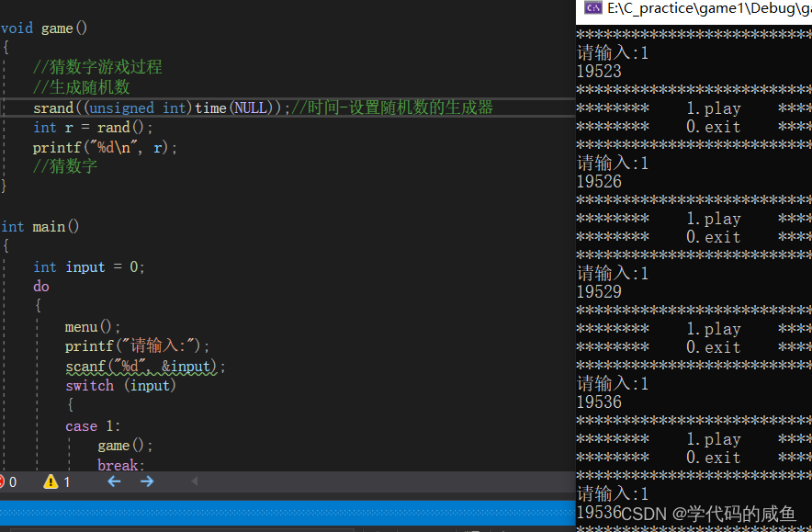The width and height of the screenshot is (812, 532).
Task: Click the printf("%d\n", r); line
Action: point(105,148)
